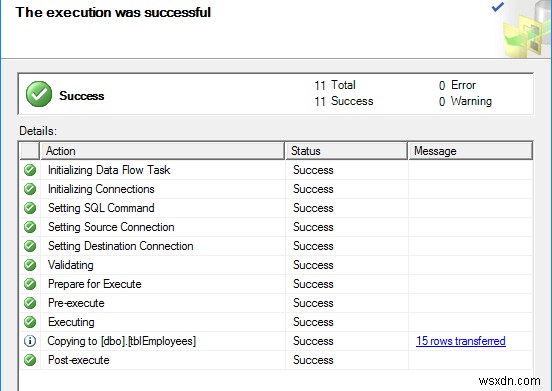The height and width of the screenshot is (391, 552).
Task: Click the large green Success checkmark icon
Action: [39, 94]
